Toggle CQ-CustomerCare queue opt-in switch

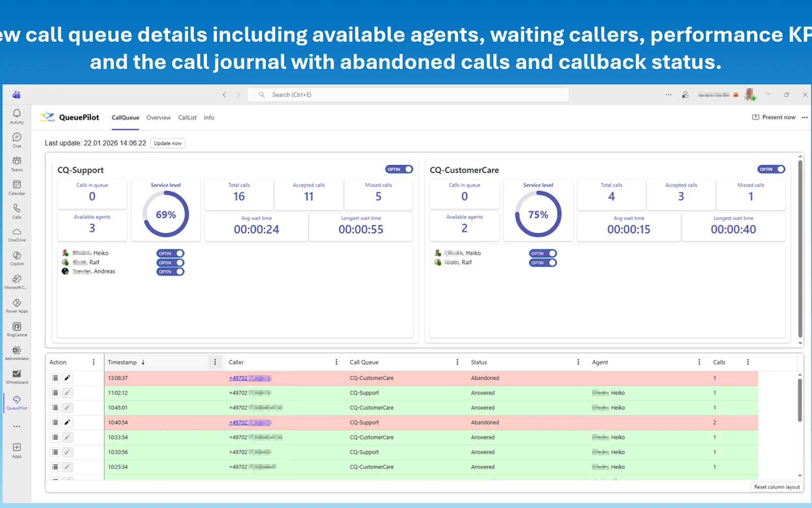pos(771,169)
